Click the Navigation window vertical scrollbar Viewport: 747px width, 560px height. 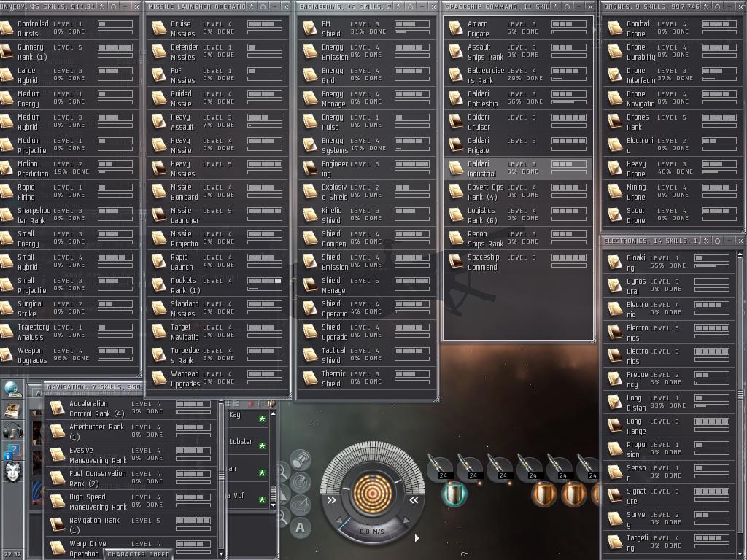[221, 475]
